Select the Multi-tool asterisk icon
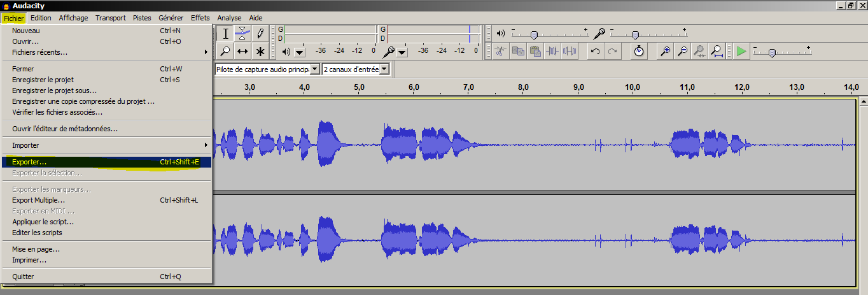Screen dimensions: 868x295 coord(260,51)
